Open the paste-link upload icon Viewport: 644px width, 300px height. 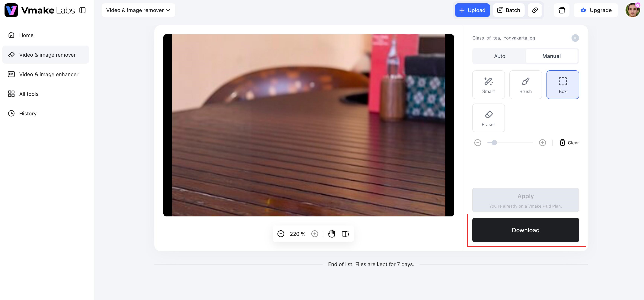(x=535, y=10)
